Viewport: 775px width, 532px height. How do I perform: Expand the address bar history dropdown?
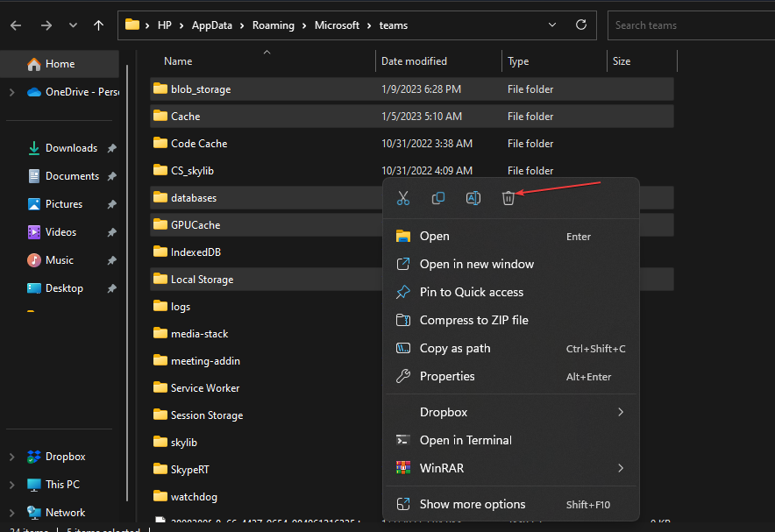coord(552,25)
